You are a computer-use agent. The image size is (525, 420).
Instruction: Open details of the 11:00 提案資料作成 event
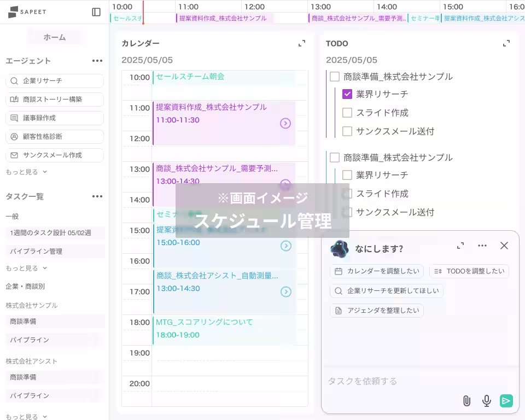285,124
